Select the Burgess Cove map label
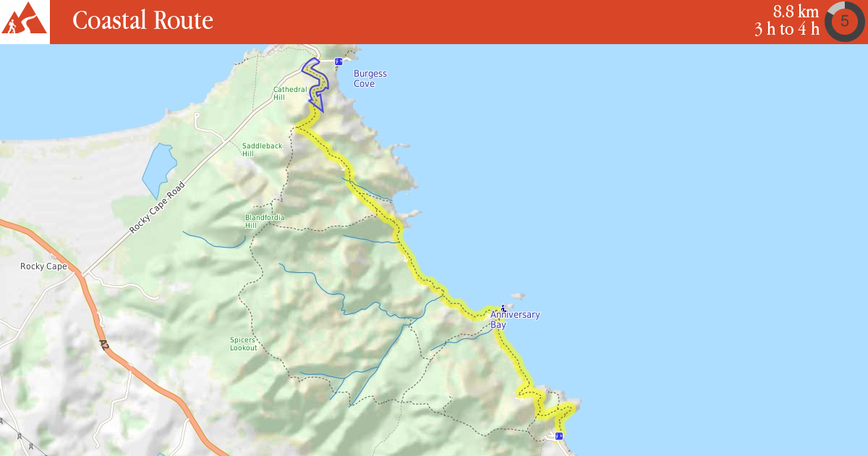The image size is (868, 456). 370,79
